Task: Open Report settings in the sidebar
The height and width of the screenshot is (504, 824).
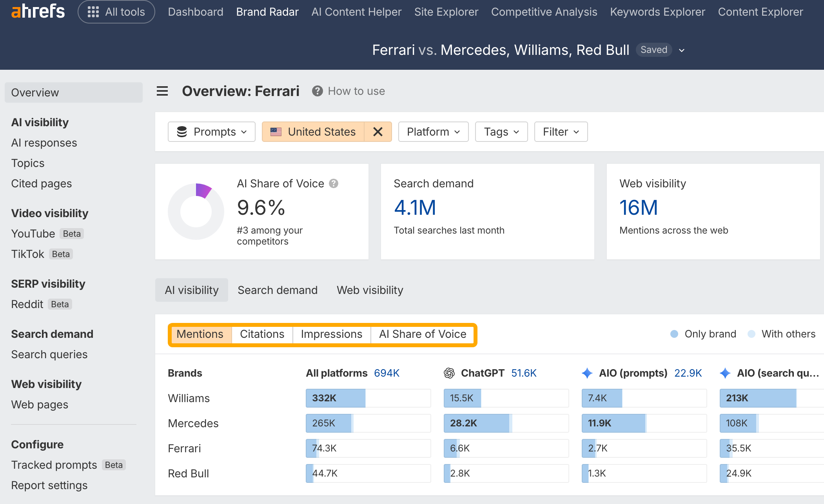Action: (x=49, y=485)
